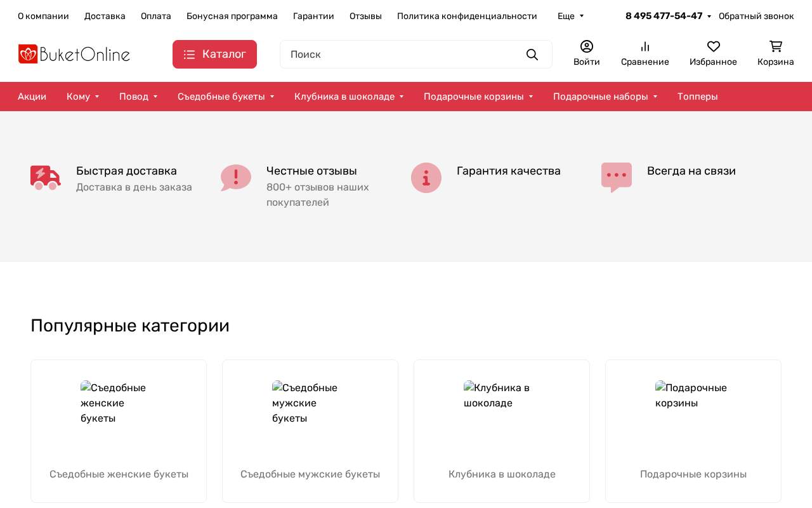Screen dimensions: 812x508
Task: Open the Подарочные корзины category card
Action: pyautogui.click(x=693, y=431)
